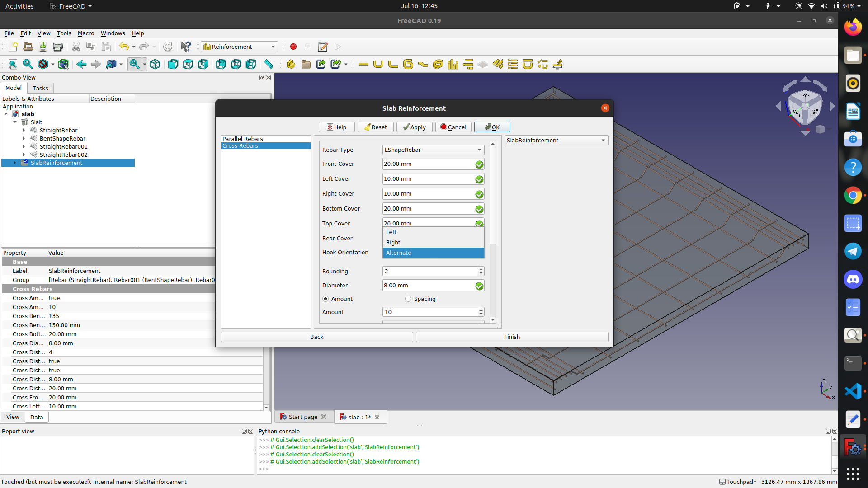Select the U-shape rebar tool
The width and height of the screenshot is (868, 488).
tap(378, 64)
